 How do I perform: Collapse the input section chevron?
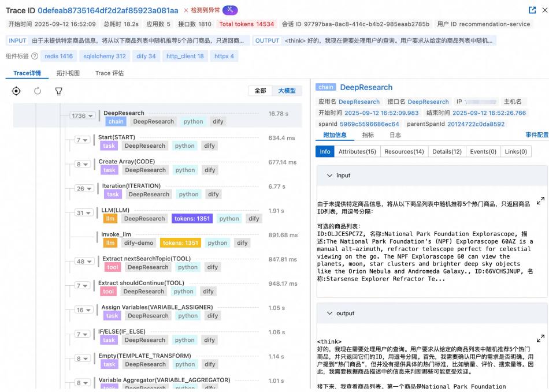click(329, 176)
